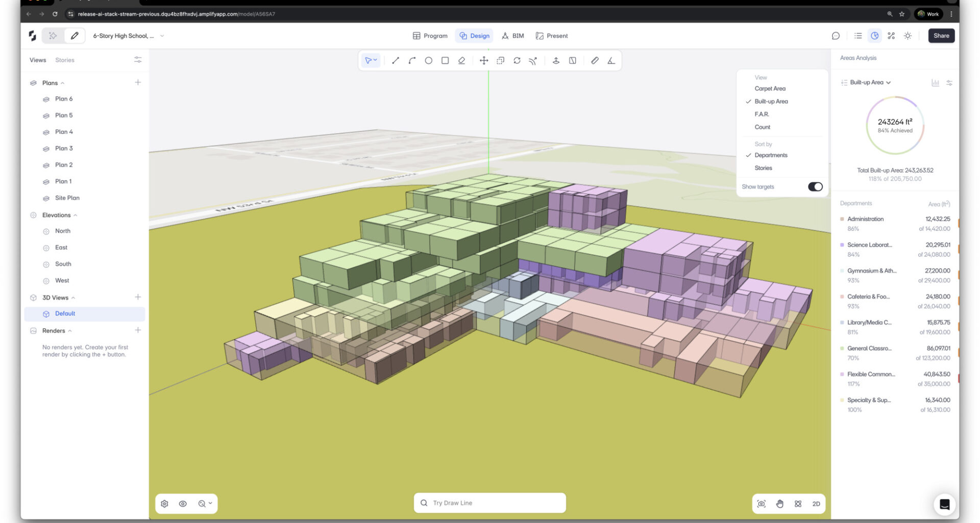The width and height of the screenshot is (980, 523).
Task: Switch to the Program tab
Action: pos(430,36)
